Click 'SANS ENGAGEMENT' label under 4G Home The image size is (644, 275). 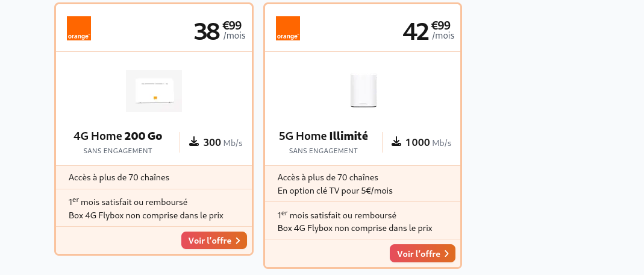pyautogui.click(x=117, y=151)
